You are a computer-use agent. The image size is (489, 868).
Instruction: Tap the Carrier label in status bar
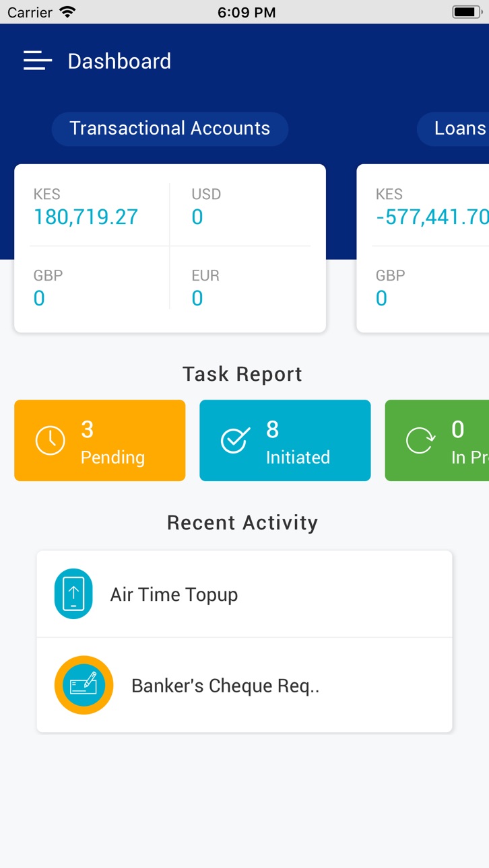(x=30, y=12)
